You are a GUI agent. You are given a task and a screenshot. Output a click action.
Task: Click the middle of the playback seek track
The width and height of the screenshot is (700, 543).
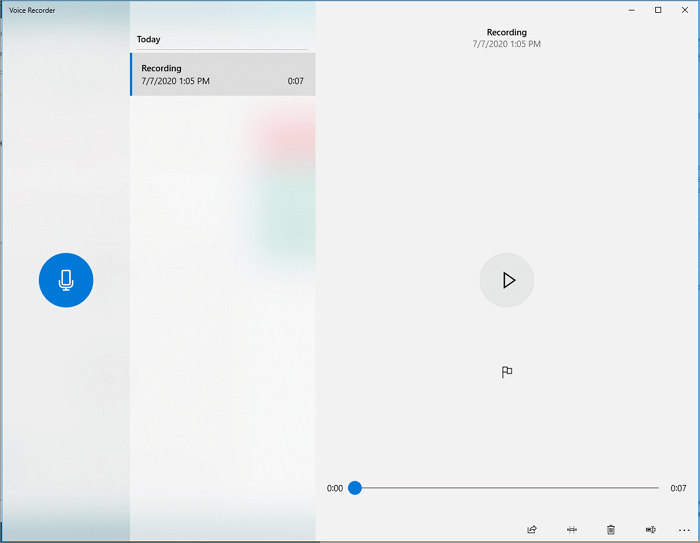[x=507, y=488]
